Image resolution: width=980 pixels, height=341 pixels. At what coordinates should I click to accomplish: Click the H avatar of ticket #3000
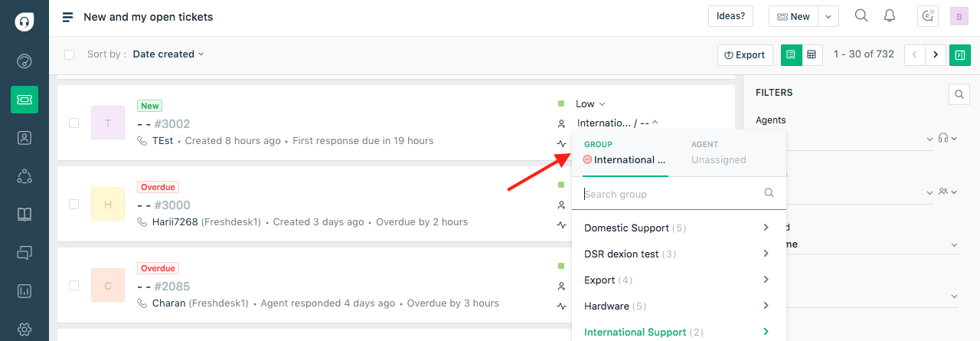(108, 204)
